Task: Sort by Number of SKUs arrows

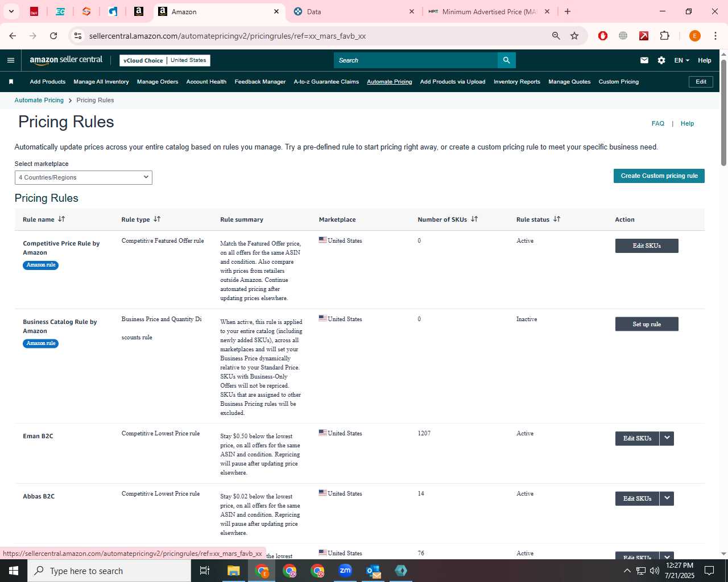Action: (474, 219)
